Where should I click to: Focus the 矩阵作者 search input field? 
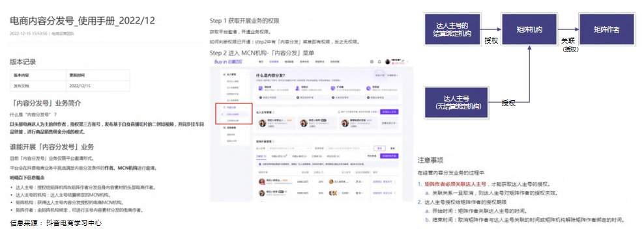(x=348, y=148)
